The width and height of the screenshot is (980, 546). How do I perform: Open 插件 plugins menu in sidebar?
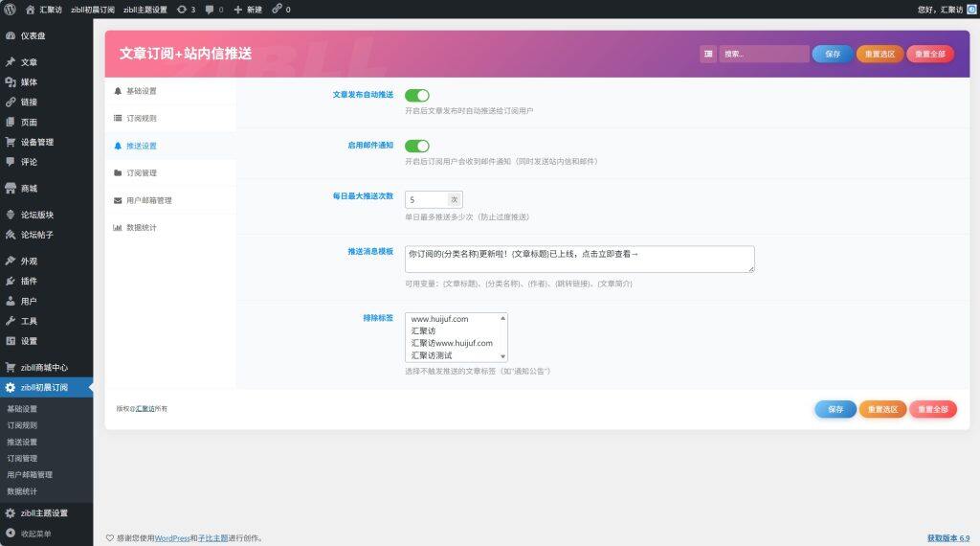pos(46,281)
